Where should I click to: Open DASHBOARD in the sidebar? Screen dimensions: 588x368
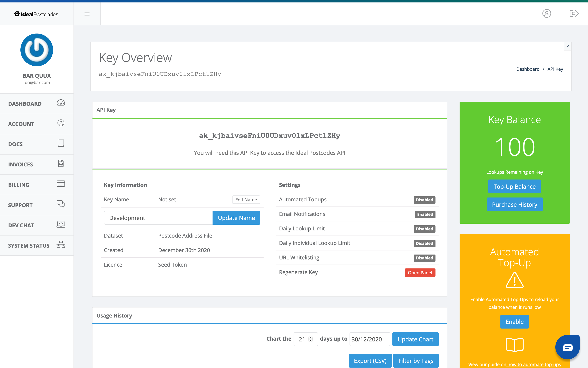pos(37,104)
